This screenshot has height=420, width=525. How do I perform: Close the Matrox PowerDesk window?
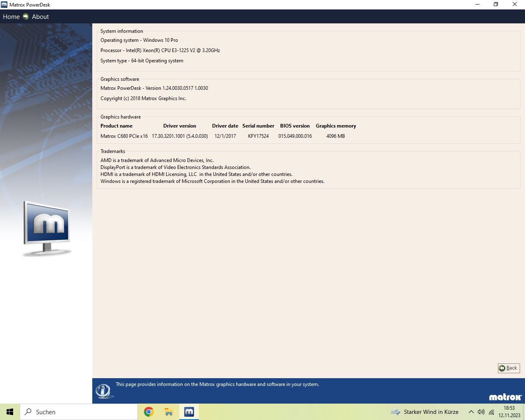[x=515, y=5]
